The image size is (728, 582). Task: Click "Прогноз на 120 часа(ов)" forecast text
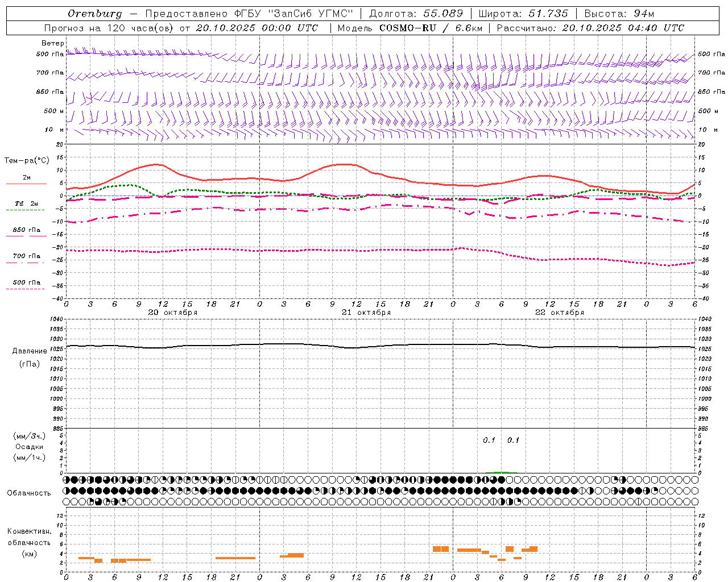click(x=109, y=28)
